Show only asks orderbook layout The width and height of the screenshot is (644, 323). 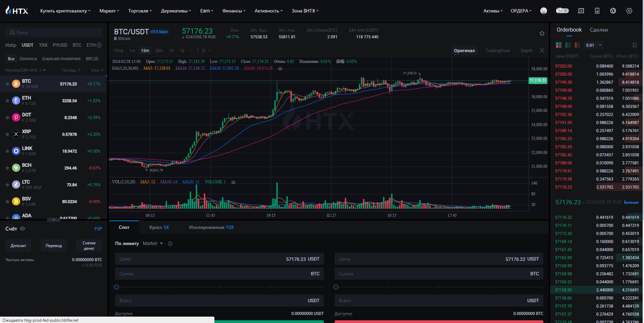578,45
